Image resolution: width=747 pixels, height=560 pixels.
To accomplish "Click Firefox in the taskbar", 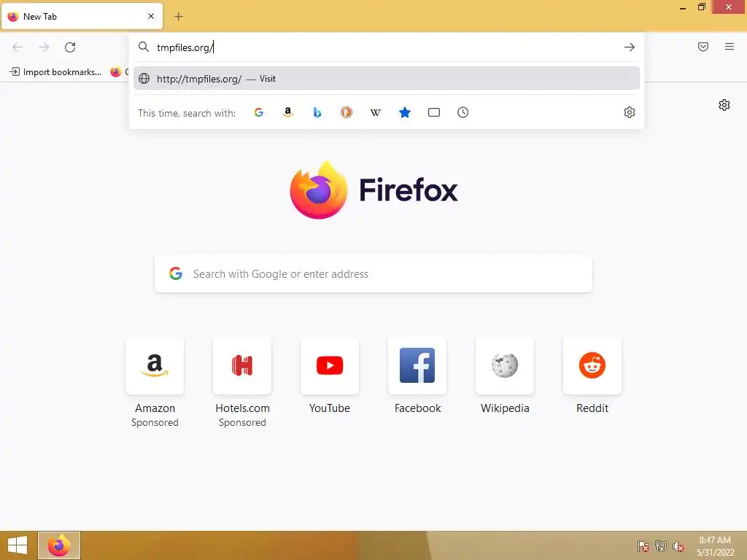I will coord(59,545).
